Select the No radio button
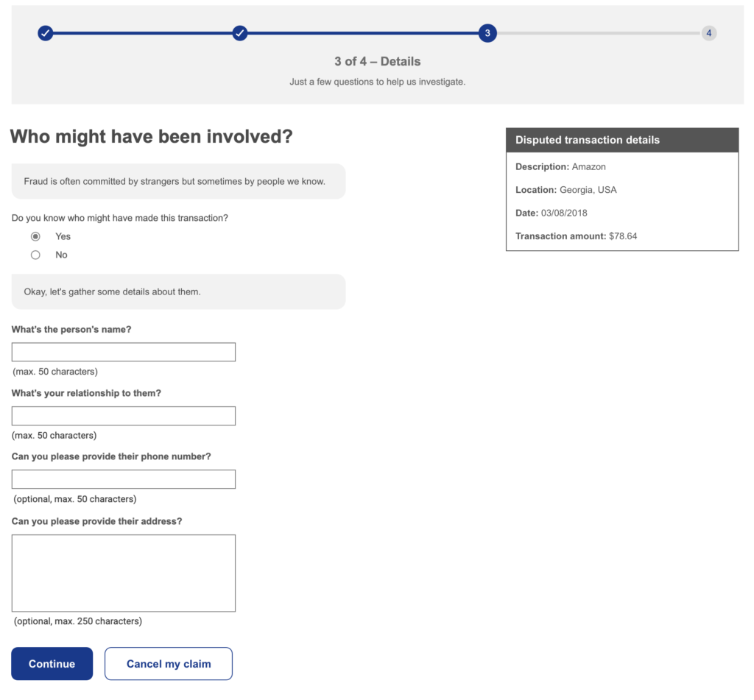The height and width of the screenshot is (700, 754). pyautogui.click(x=35, y=255)
